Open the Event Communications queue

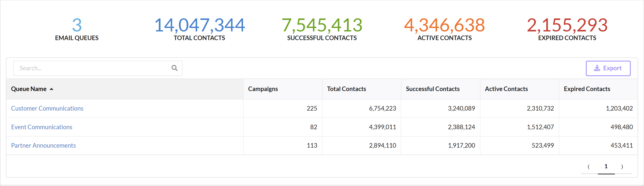point(41,127)
